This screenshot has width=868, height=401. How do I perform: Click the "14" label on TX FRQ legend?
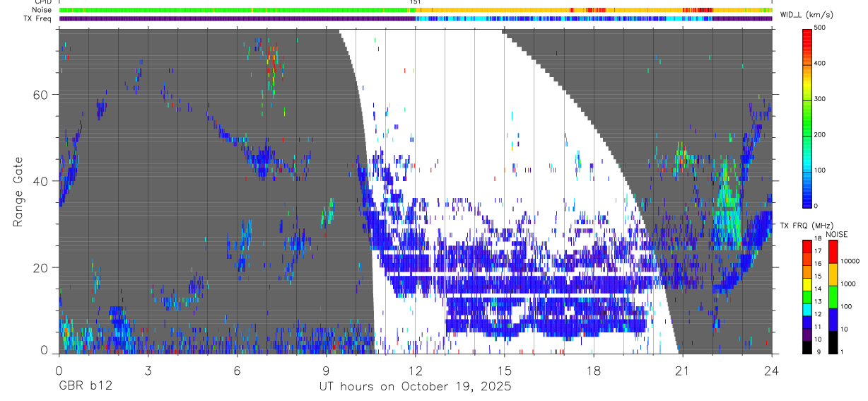[818, 289]
